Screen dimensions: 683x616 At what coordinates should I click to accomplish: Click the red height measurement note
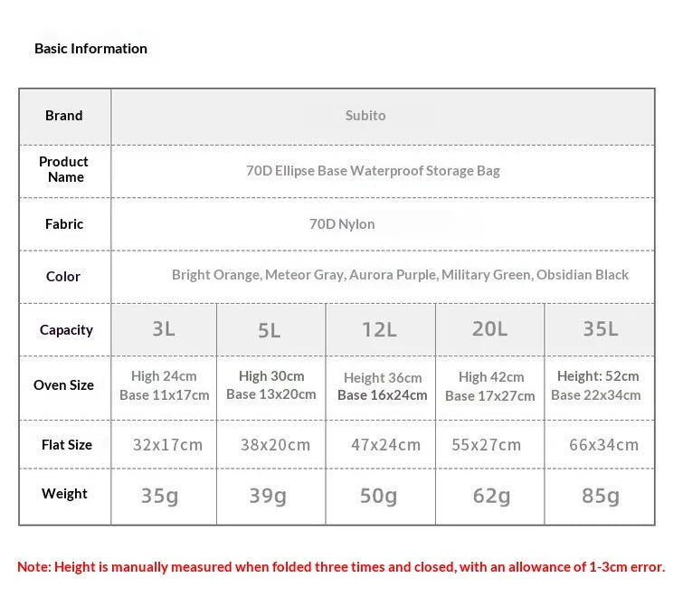[341, 567]
